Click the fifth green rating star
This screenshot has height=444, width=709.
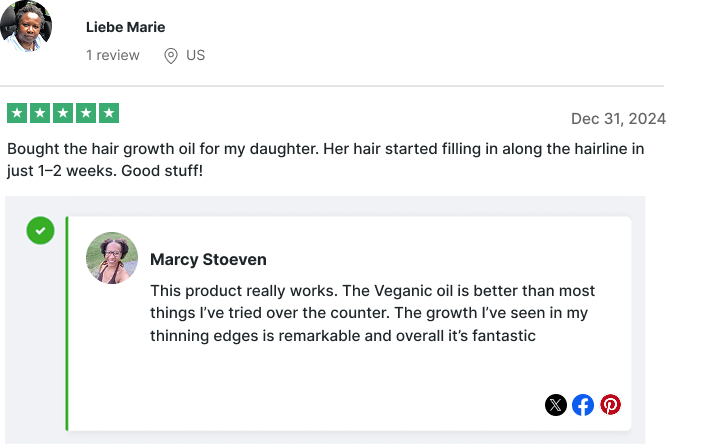tap(109, 114)
